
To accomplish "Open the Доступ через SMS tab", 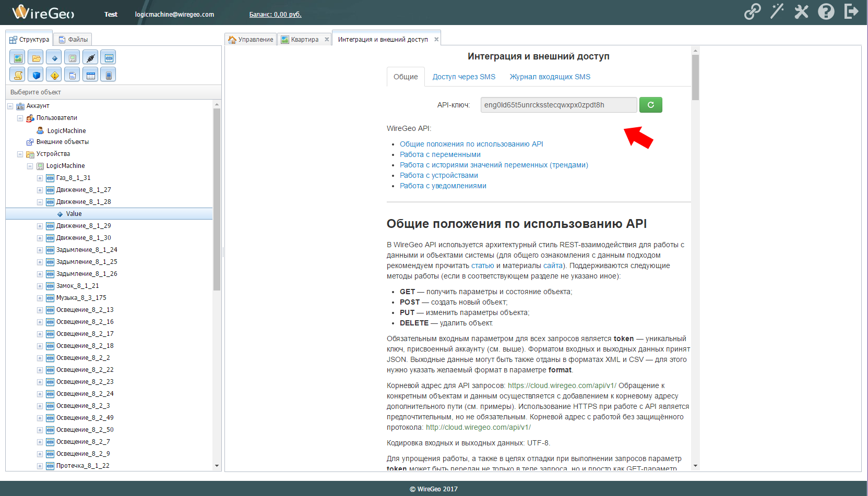I will coord(464,77).
